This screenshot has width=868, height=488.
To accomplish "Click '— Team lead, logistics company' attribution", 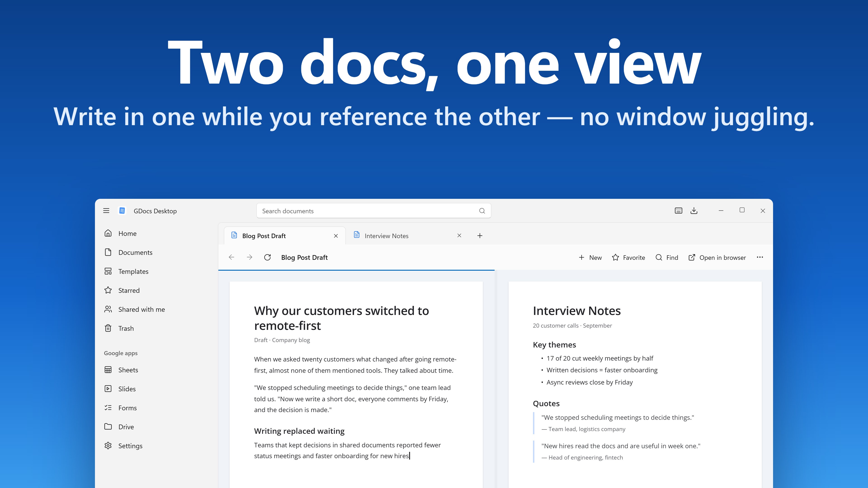I will pos(583,429).
